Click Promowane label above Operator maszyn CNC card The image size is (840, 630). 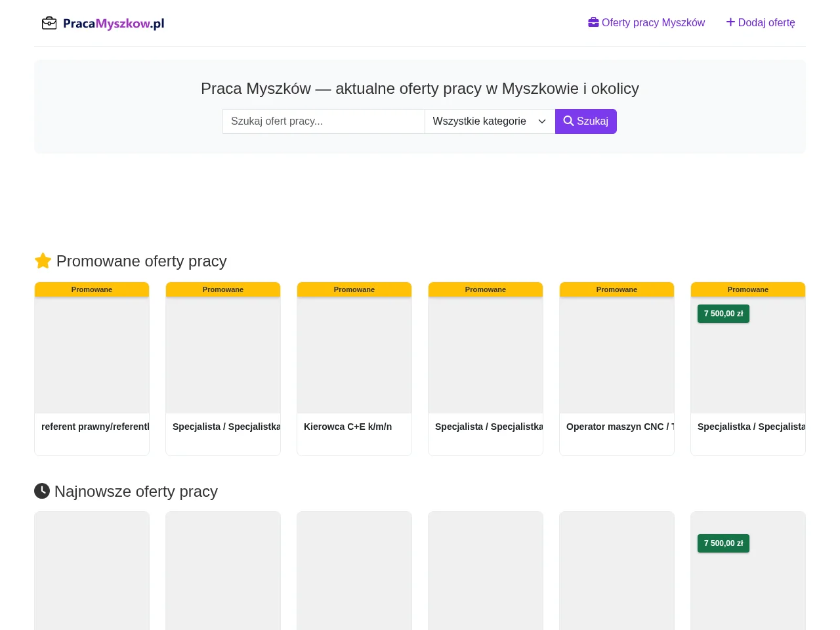coord(617,289)
